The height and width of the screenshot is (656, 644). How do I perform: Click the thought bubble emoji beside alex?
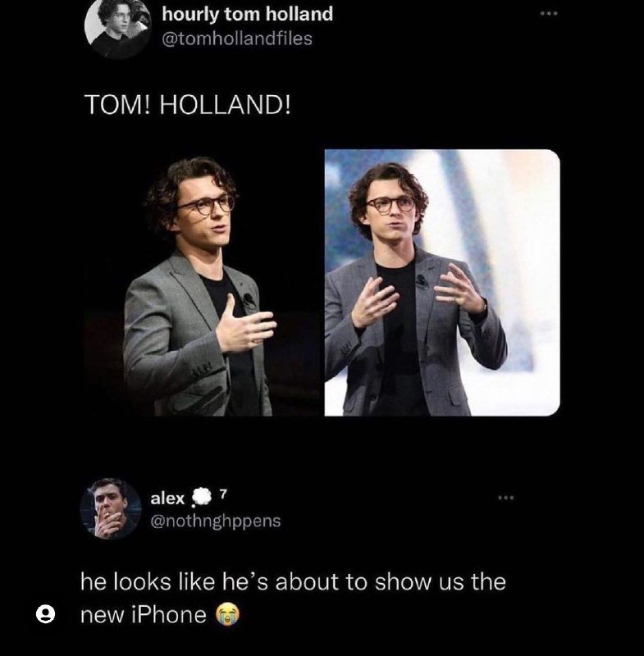pos(201,498)
